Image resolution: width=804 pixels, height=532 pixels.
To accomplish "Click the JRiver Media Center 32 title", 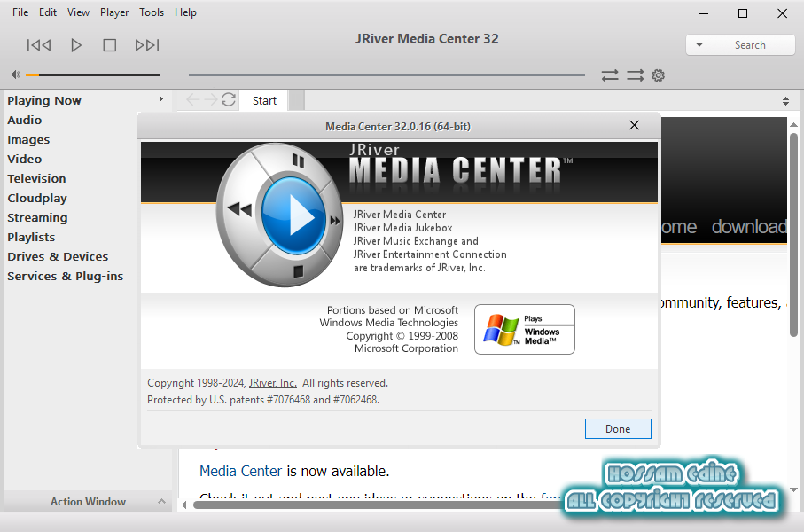I will (427, 39).
